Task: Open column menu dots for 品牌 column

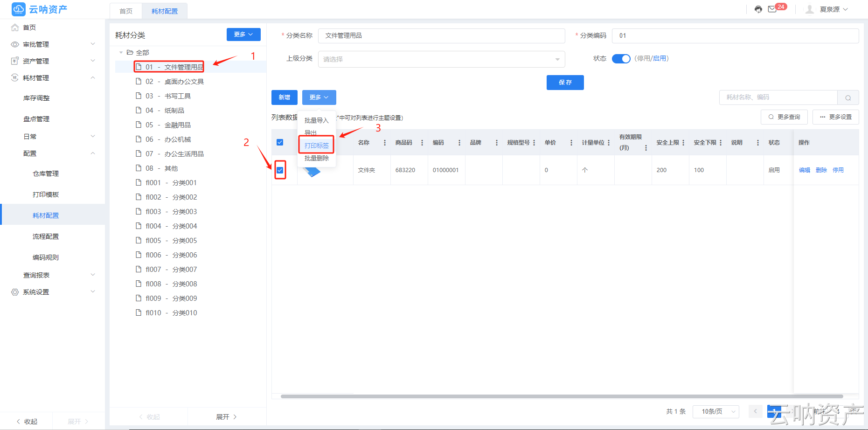Action: (x=497, y=143)
